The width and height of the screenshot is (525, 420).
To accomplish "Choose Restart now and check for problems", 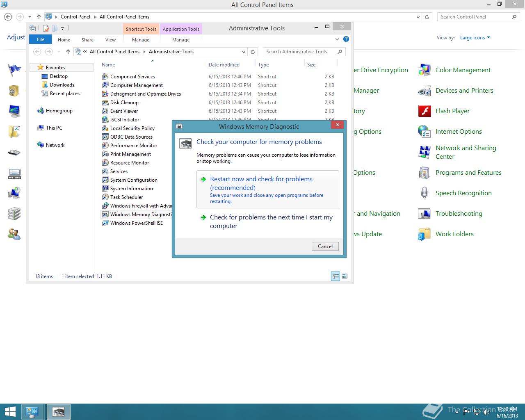I will point(268,189).
